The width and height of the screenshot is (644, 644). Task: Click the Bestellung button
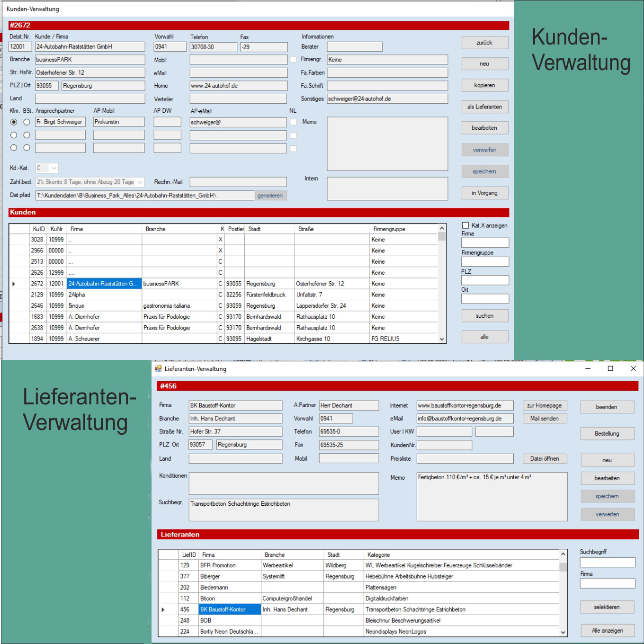point(607,433)
